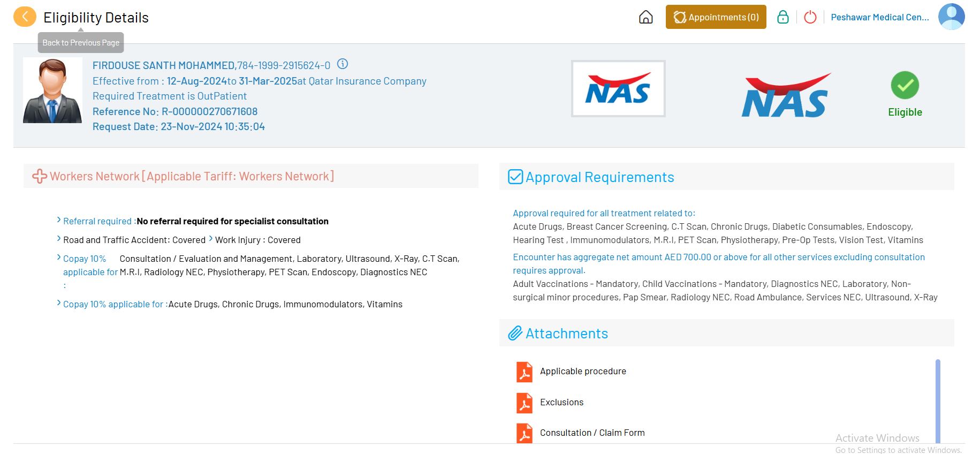980x454 pixels.
Task: Open the user profile avatar
Action: [x=951, y=17]
